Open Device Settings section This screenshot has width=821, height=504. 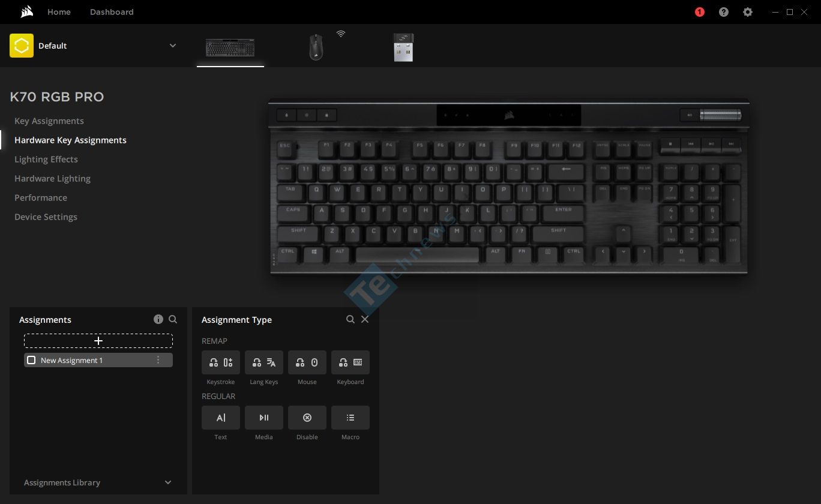coord(46,217)
